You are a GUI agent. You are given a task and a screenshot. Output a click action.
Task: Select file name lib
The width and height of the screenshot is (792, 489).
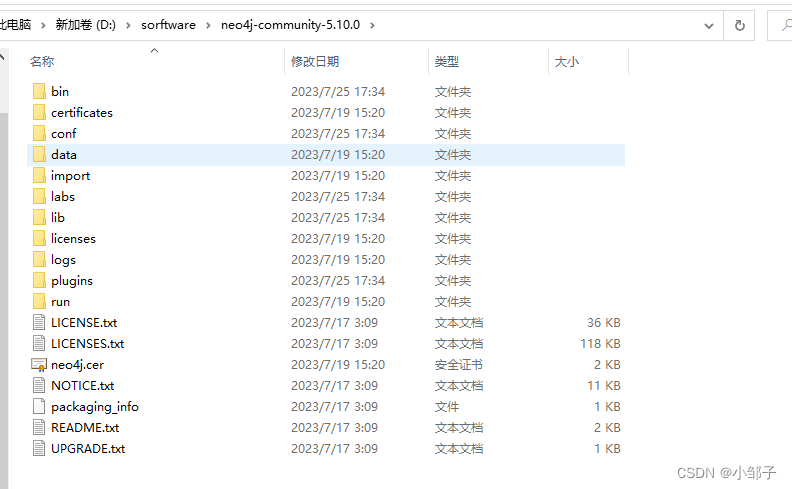click(58, 218)
